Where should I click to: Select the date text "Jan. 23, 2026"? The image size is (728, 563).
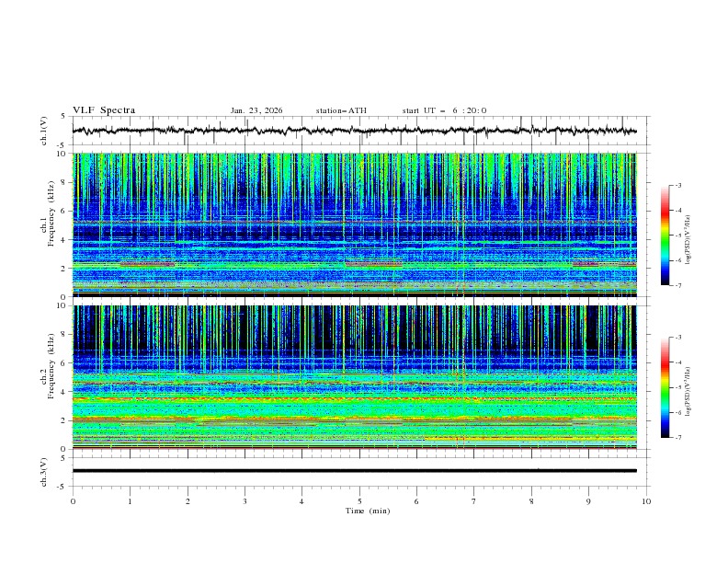click(256, 110)
